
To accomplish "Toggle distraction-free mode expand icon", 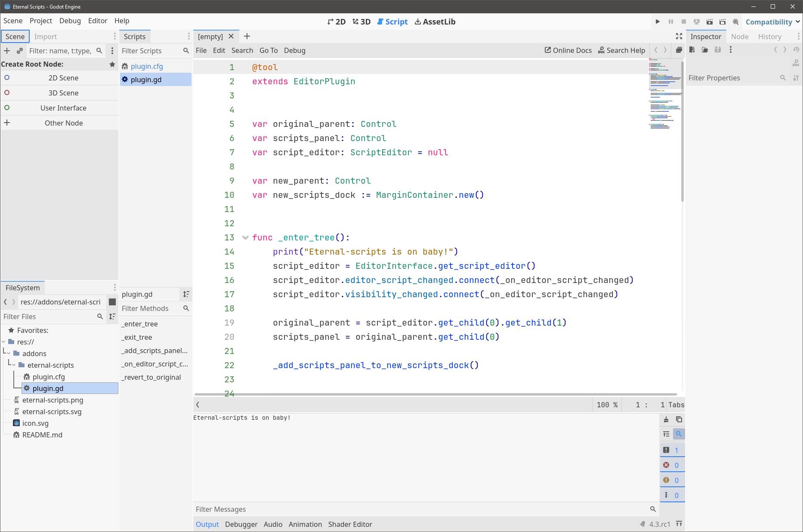I will click(x=679, y=37).
